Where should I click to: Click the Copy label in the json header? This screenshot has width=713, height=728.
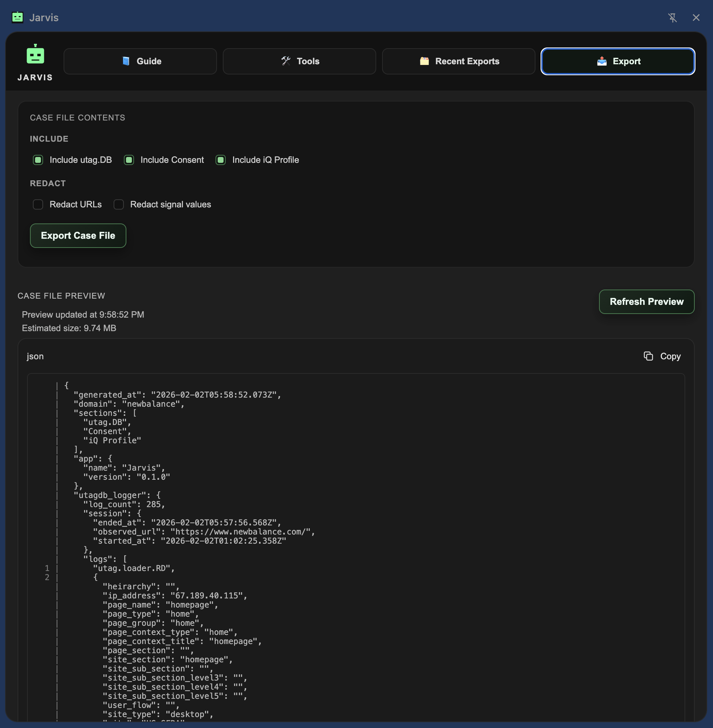(x=670, y=356)
